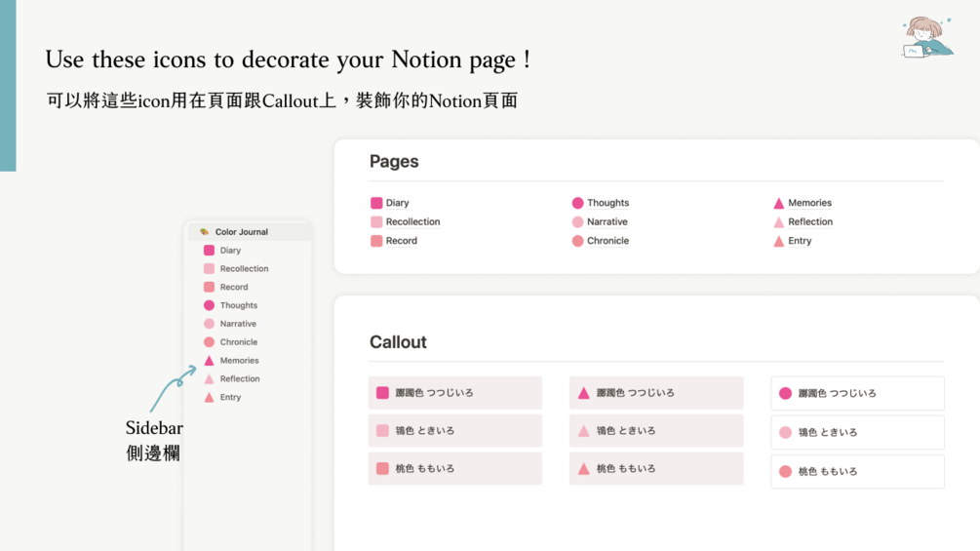
Task: Click the square icon of Pages Record
Action: [376, 241]
